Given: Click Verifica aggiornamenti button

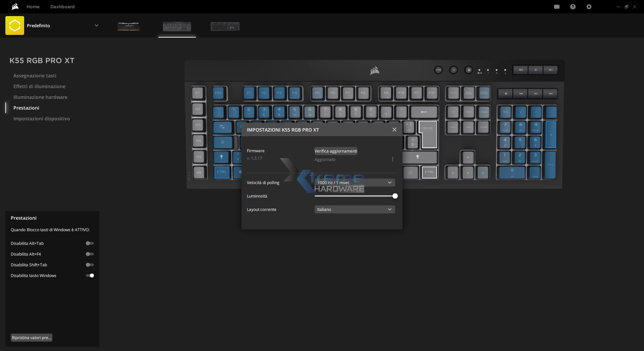Looking at the screenshot, I should coord(336,151).
